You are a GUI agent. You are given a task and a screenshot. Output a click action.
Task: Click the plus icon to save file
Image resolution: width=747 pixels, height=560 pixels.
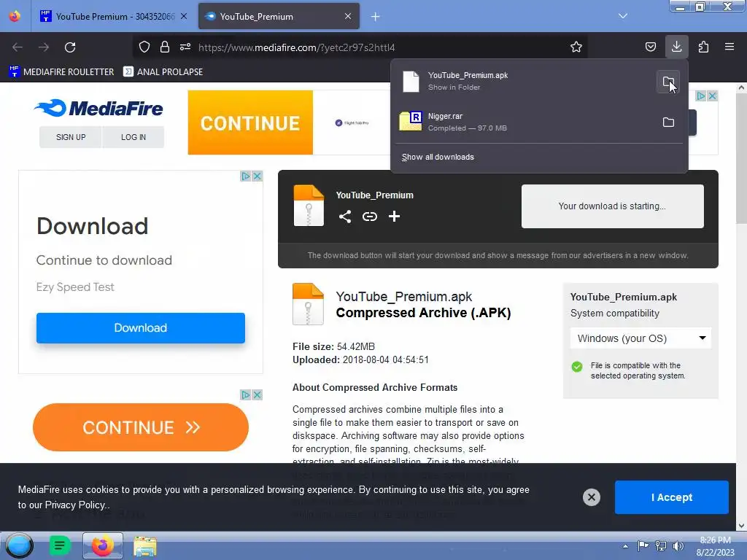pos(394,217)
